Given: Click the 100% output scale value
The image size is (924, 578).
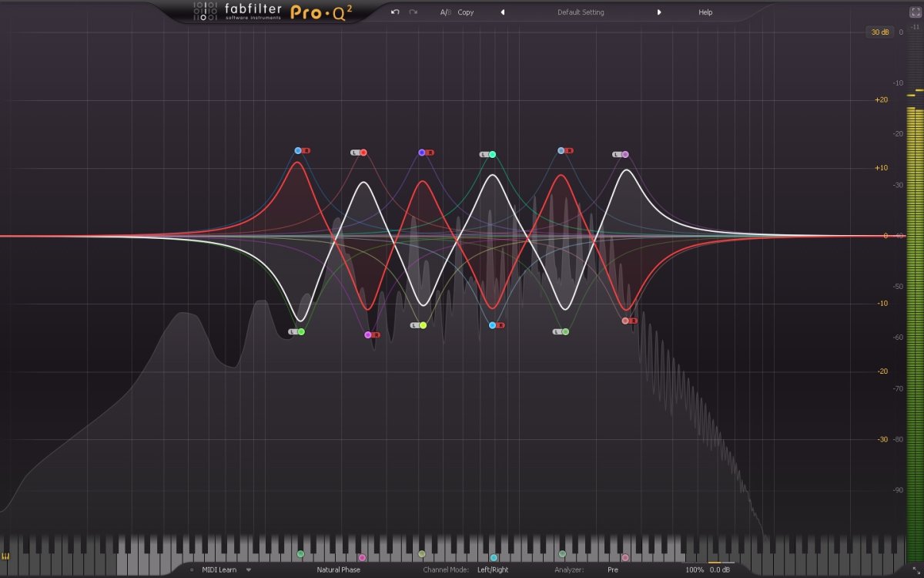Looking at the screenshot, I should tap(695, 570).
